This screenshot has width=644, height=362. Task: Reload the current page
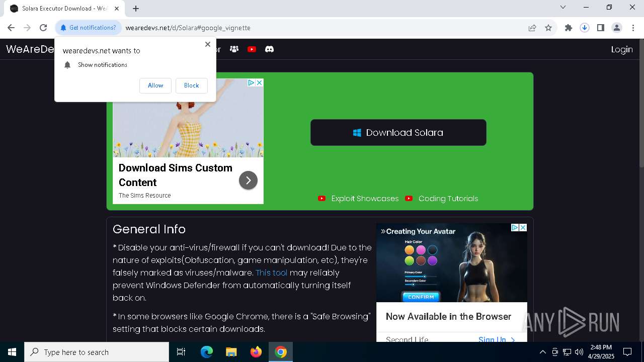pyautogui.click(x=43, y=28)
